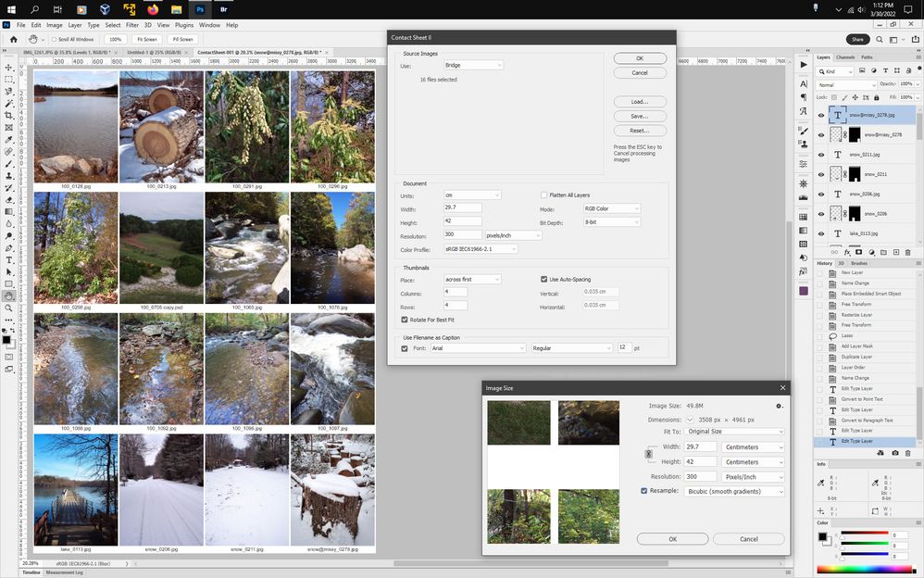Uncheck Rotate For Best Fit

405,319
